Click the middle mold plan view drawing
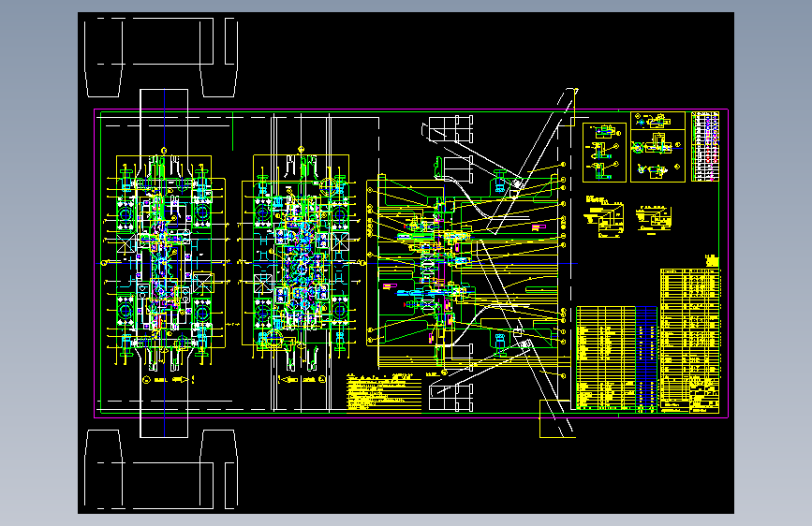The image size is (812, 526). click(300, 256)
